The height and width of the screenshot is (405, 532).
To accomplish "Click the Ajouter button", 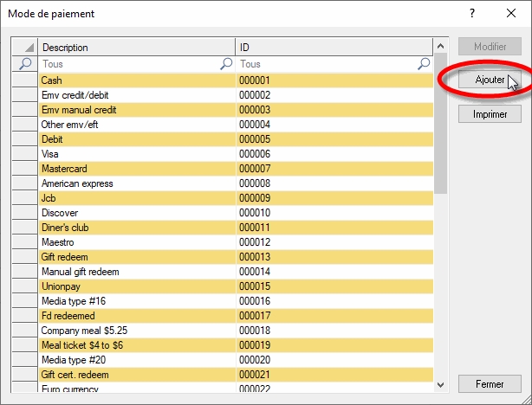I will [489, 80].
